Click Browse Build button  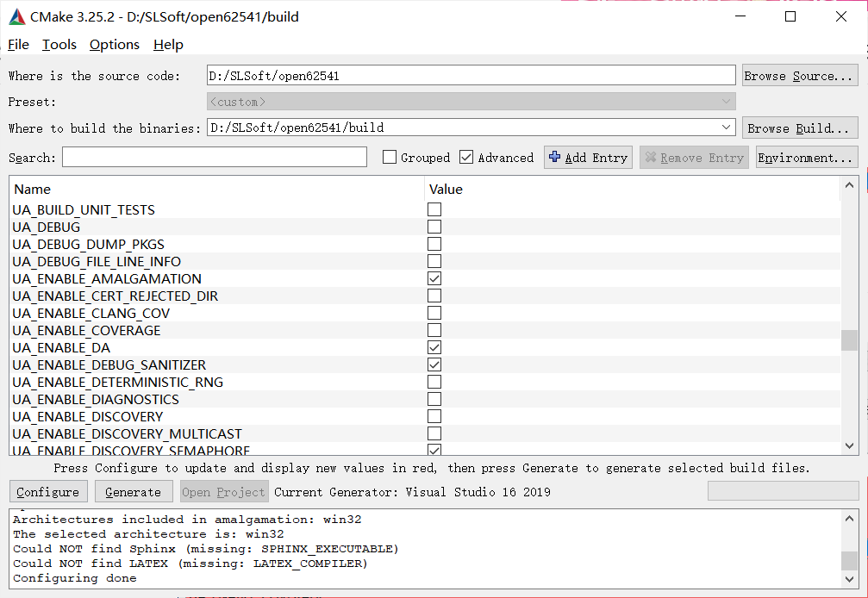[x=800, y=128]
